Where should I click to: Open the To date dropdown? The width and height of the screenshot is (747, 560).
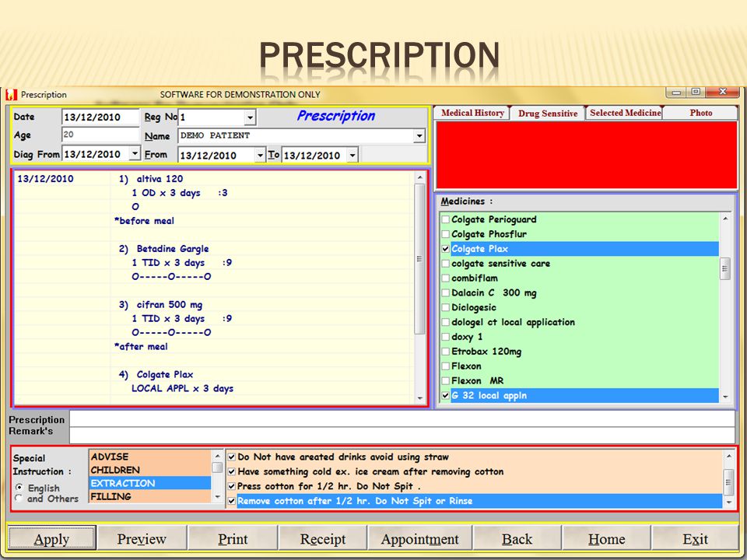click(x=352, y=155)
